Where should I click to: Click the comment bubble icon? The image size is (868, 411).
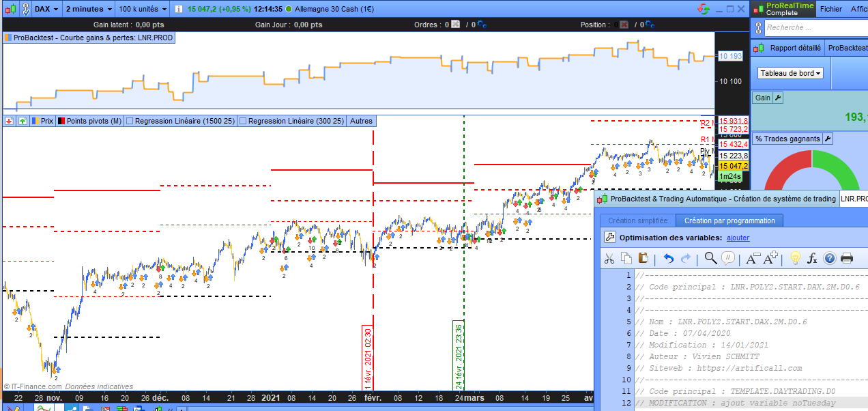(x=728, y=258)
